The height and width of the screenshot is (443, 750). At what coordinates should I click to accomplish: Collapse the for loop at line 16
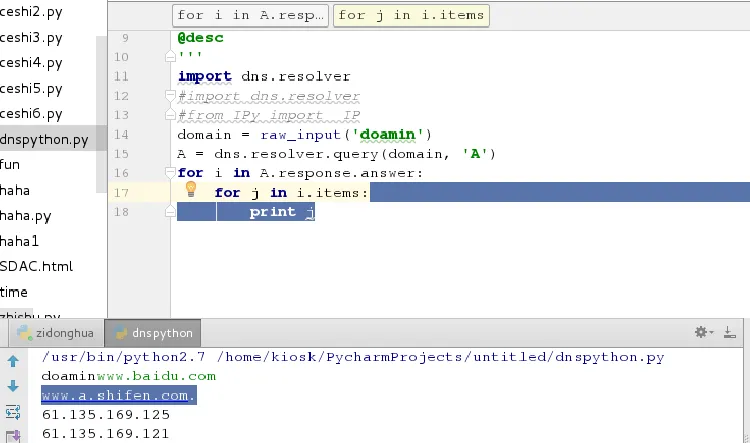coord(170,172)
